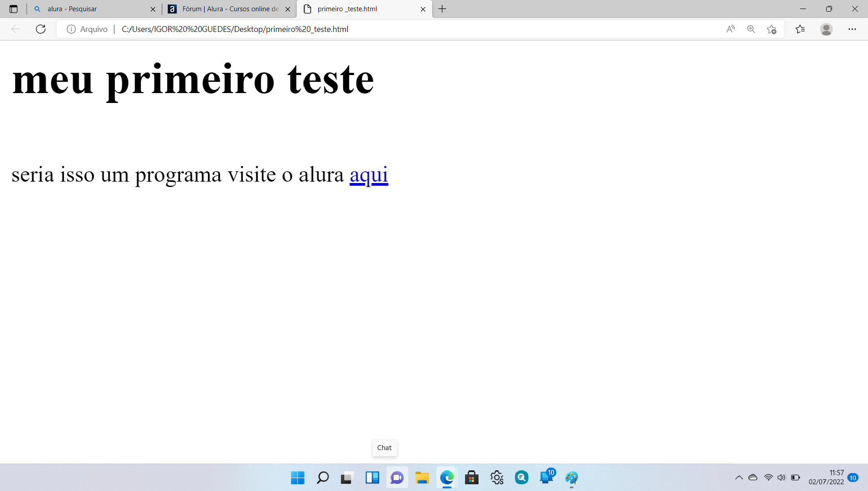Open Teams Chat on taskbar
This screenshot has width=868, height=491.
[x=397, y=478]
